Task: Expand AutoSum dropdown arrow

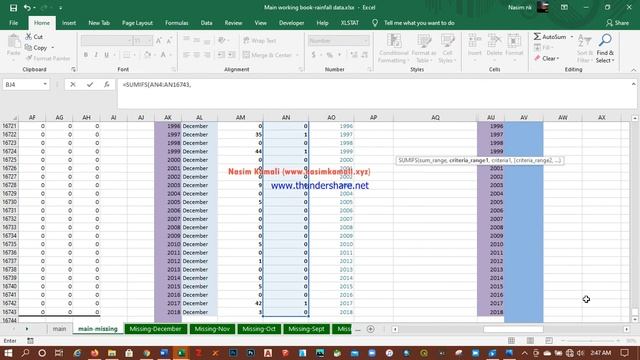Action: click(x=571, y=37)
